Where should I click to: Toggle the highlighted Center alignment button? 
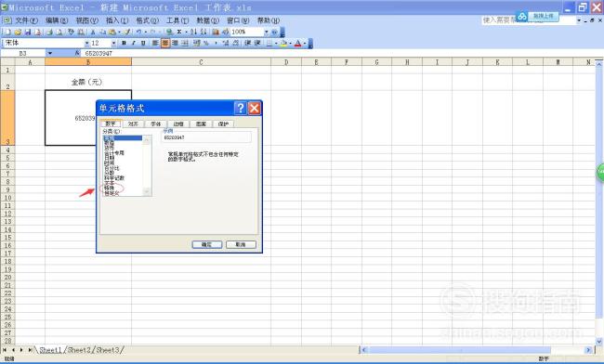click(x=165, y=43)
